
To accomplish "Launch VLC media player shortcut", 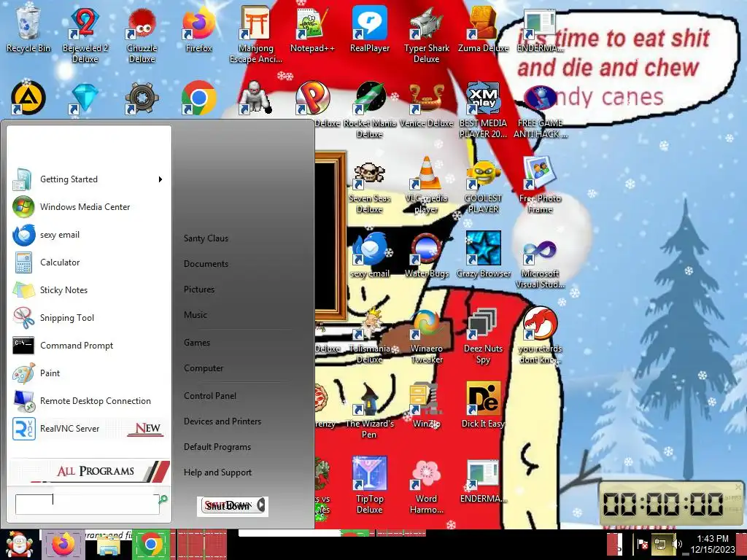I will tap(426, 186).
